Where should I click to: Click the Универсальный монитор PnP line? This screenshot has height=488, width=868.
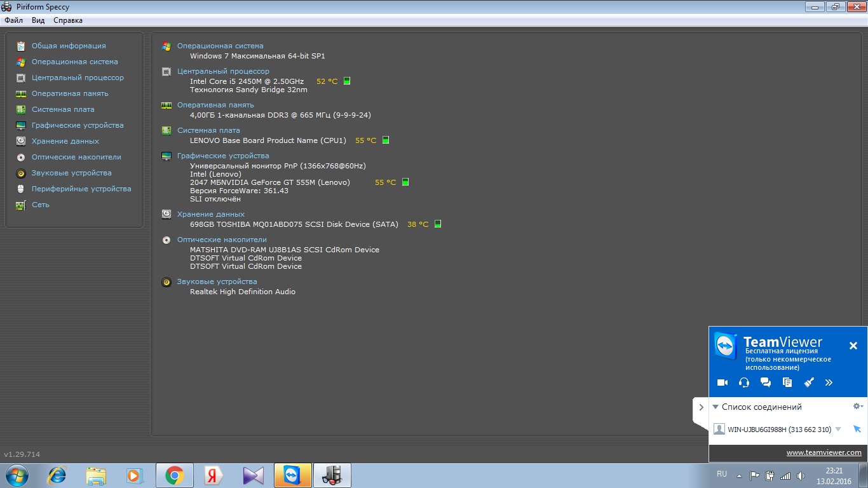[x=278, y=166]
